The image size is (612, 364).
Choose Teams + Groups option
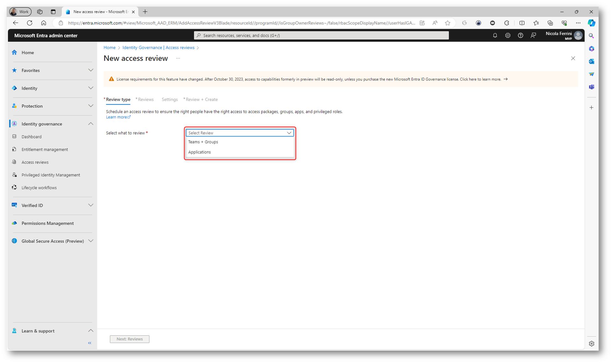[x=240, y=142]
